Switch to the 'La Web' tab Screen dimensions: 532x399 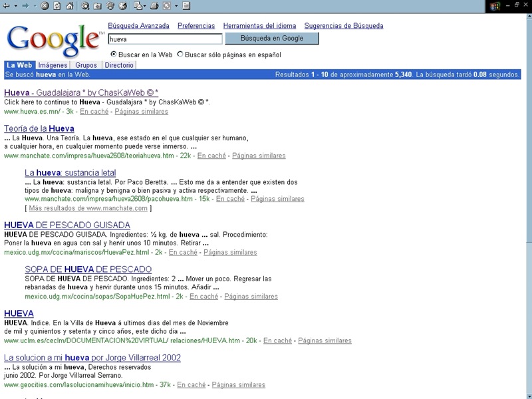[19, 65]
